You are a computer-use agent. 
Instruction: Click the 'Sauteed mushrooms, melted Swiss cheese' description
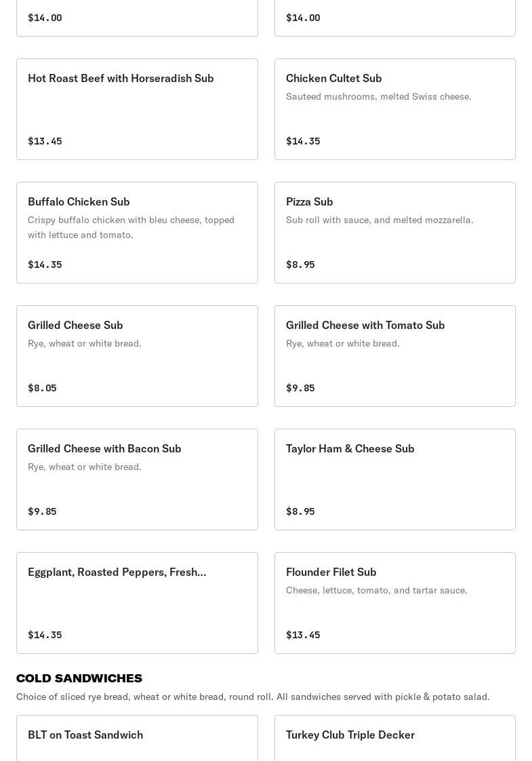click(378, 96)
